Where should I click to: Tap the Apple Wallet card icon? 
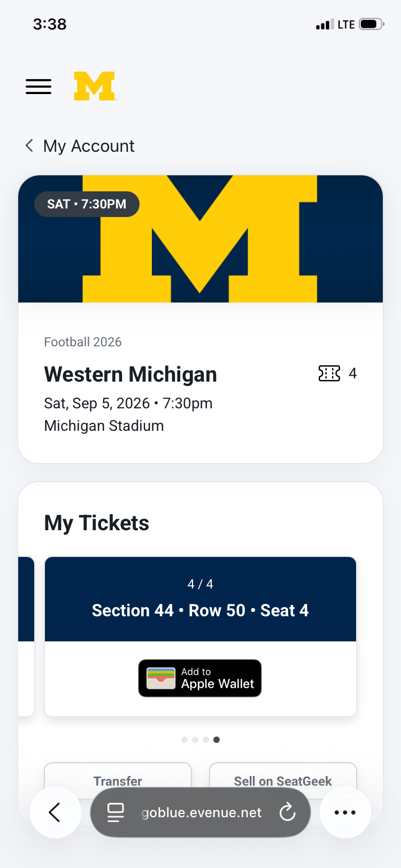tap(161, 678)
